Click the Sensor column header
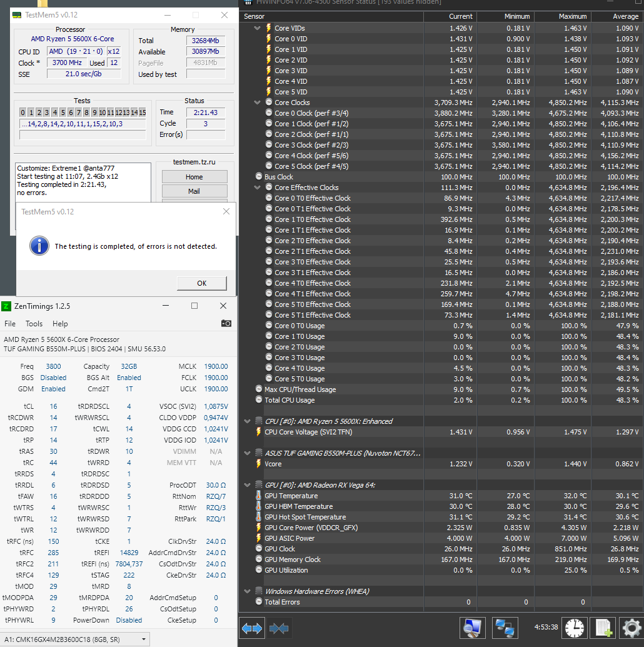 tap(331, 16)
